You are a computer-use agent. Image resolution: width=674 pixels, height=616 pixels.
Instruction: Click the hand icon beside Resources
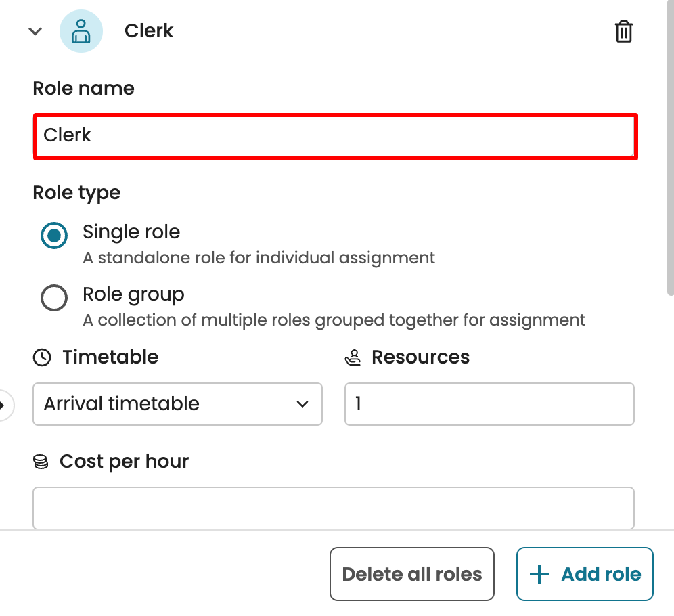click(353, 358)
